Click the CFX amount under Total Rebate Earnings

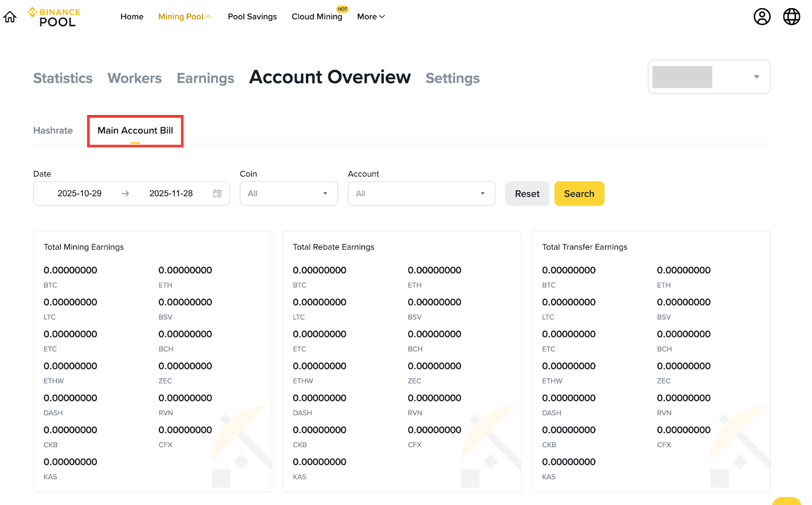[434, 430]
